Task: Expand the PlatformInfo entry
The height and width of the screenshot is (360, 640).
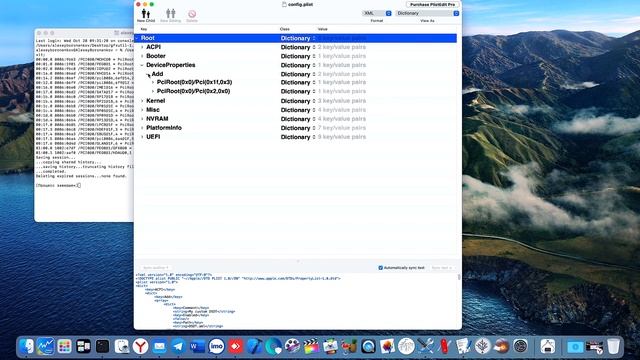Action: coord(142,128)
